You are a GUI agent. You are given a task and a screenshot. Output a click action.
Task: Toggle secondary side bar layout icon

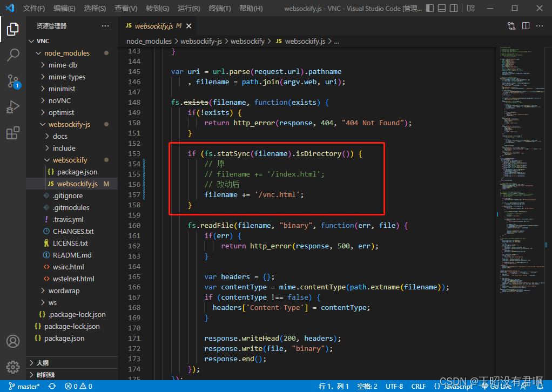click(x=454, y=8)
